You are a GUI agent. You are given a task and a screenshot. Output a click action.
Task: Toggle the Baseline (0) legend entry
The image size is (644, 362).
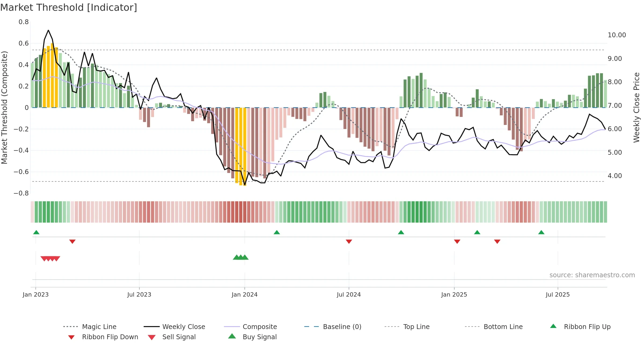pyautogui.click(x=333, y=327)
